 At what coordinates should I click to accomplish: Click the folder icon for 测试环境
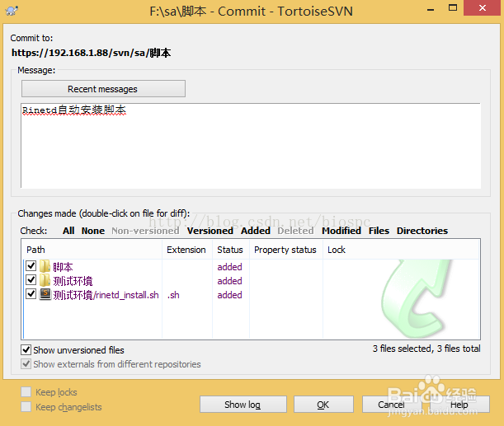click(x=45, y=280)
